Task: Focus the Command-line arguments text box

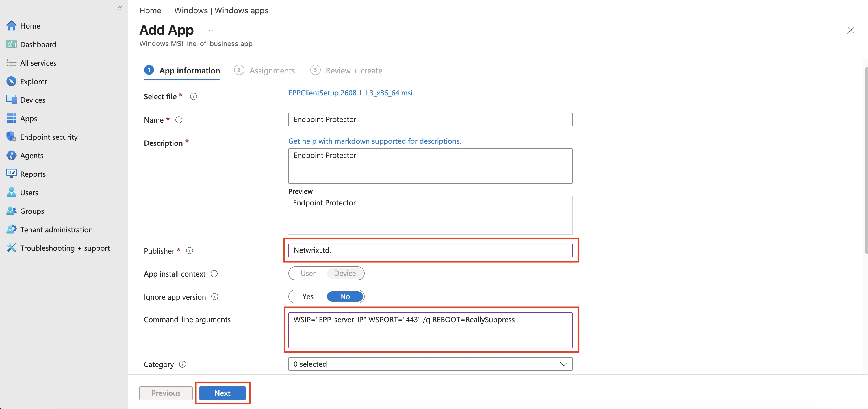Action: click(x=430, y=330)
